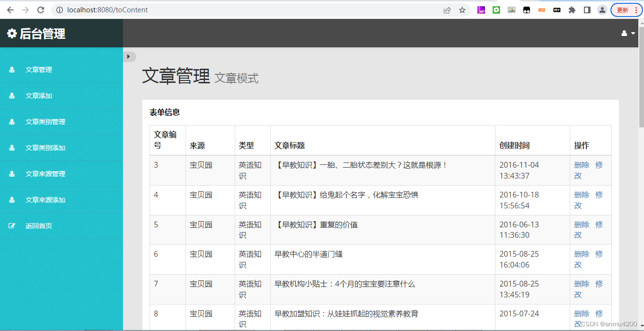Click 删除 for article number 5
This screenshot has width=644, height=331.
point(582,224)
